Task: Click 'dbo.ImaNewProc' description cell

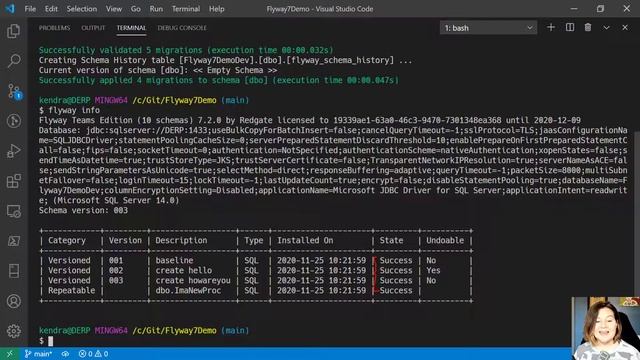Action: [188, 291]
